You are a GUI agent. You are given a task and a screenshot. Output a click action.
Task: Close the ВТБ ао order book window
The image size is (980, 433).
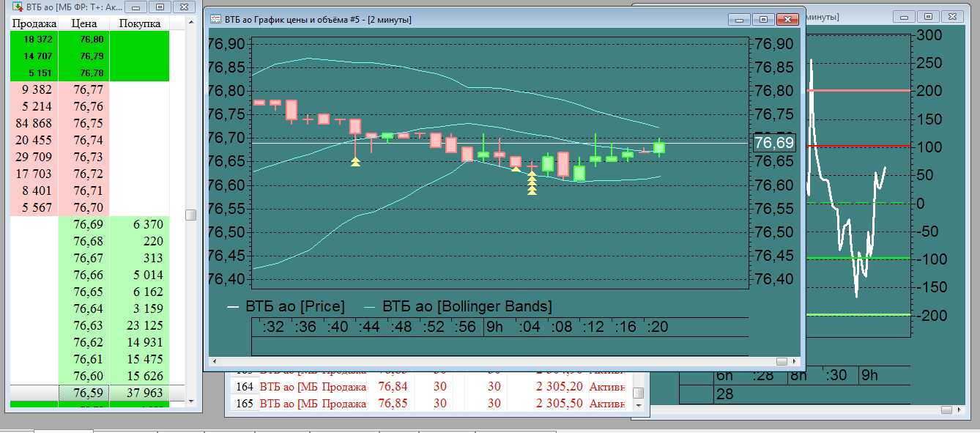pyautogui.click(x=185, y=7)
